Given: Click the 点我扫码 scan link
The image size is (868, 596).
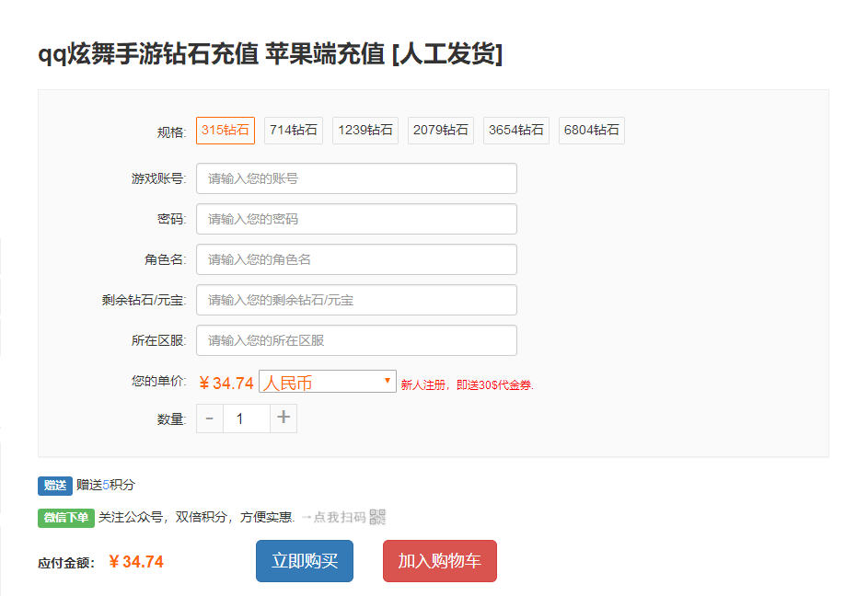Looking at the screenshot, I should point(340,518).
